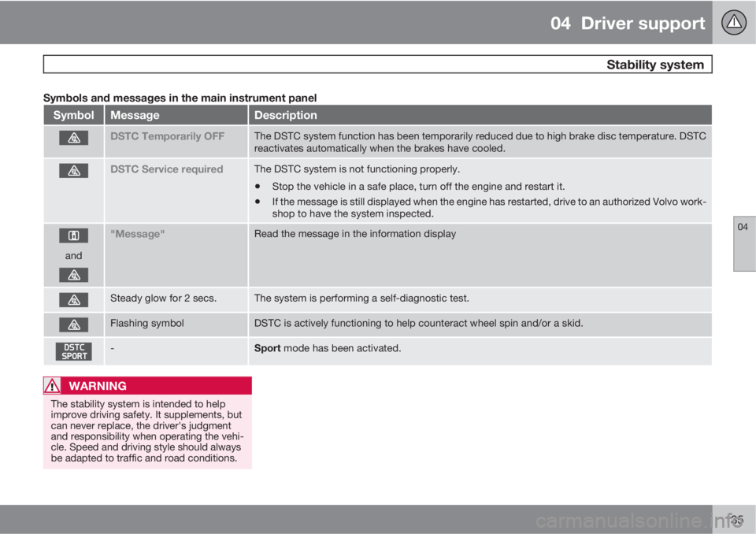Click the bullet 'Stop the vehicle in a safe place'
The height and width of the screenshot is (534, 756).
point(418,187)
